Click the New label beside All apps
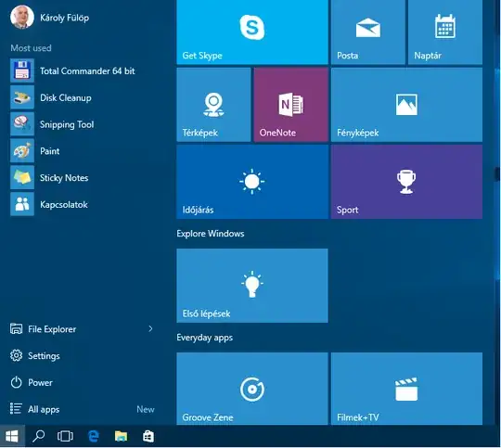 click(146, 409)
